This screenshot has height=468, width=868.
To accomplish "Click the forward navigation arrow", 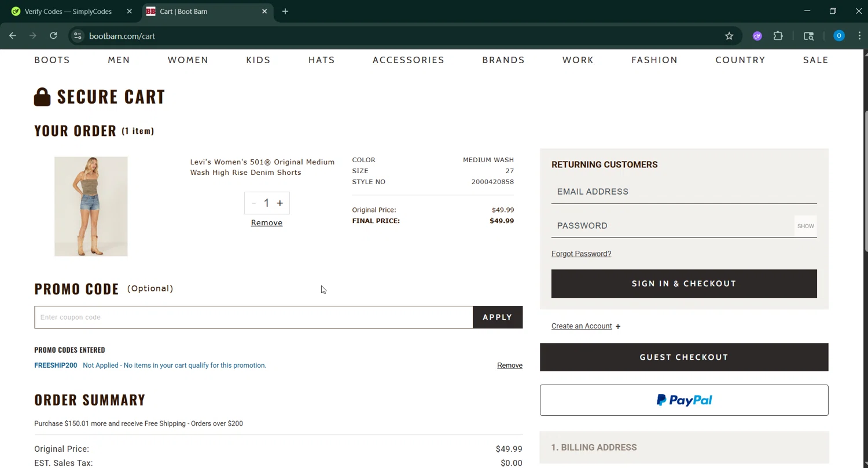I will [x=33, y=36].
